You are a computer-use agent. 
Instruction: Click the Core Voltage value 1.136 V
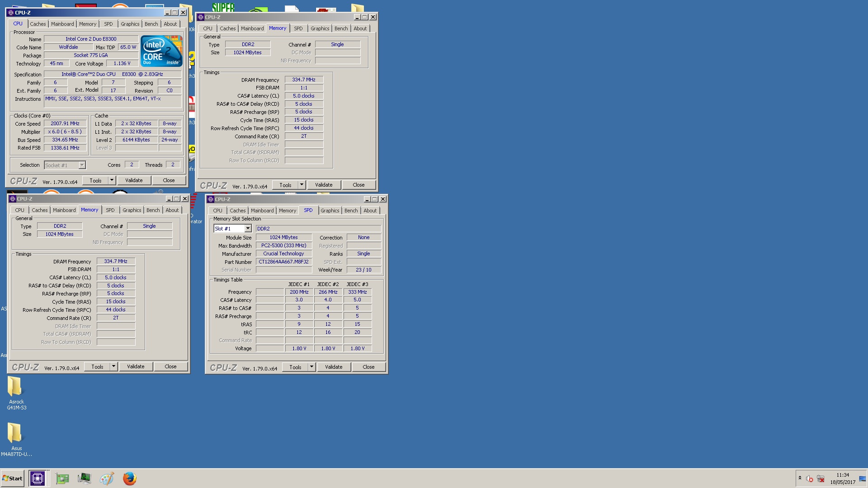click(x=122, y=63)
